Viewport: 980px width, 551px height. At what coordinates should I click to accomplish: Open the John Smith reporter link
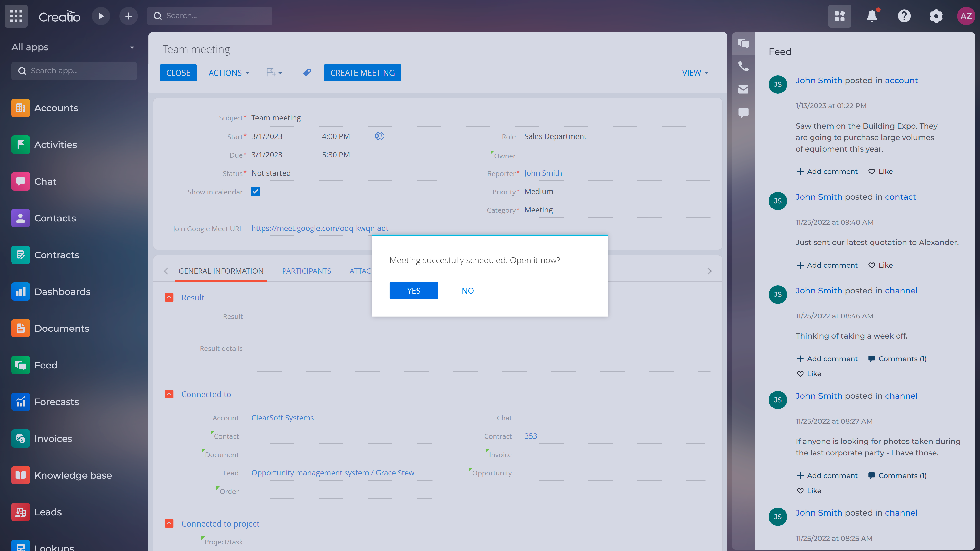pyautogui.click(x=543, y=173)
